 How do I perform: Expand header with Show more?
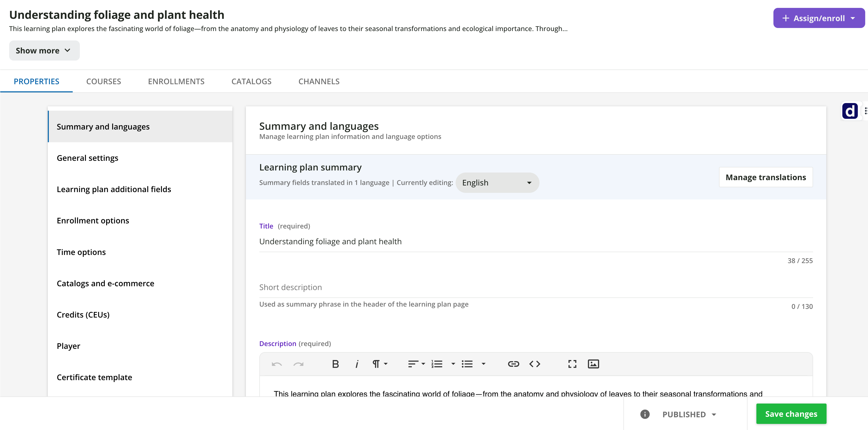coord(44,51)
